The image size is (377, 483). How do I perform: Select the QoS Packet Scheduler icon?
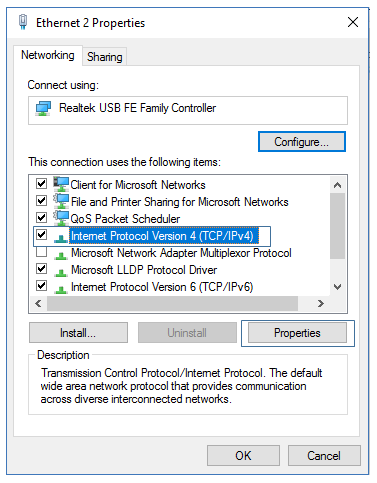click(61, 218)
